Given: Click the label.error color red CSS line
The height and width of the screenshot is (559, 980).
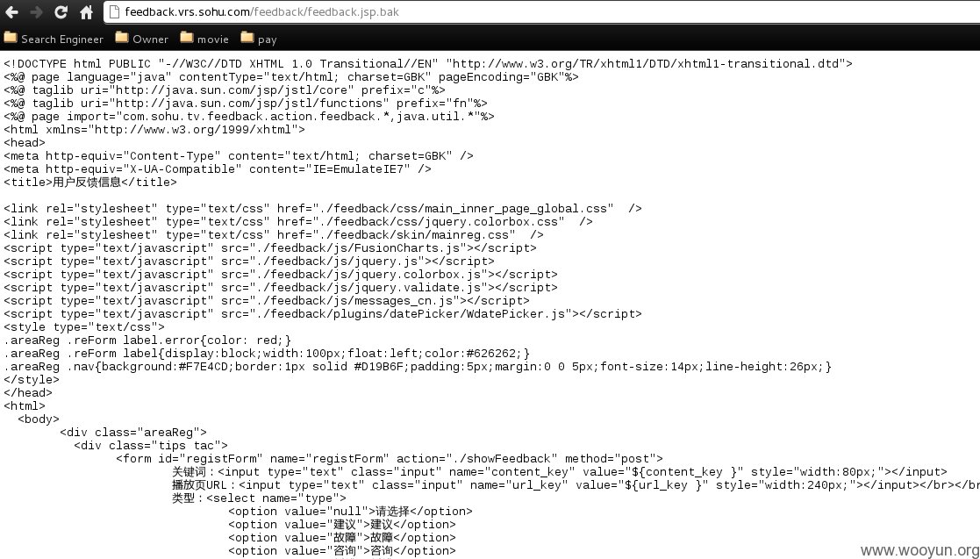Looking at the screenshot, I should click(147, 340).
